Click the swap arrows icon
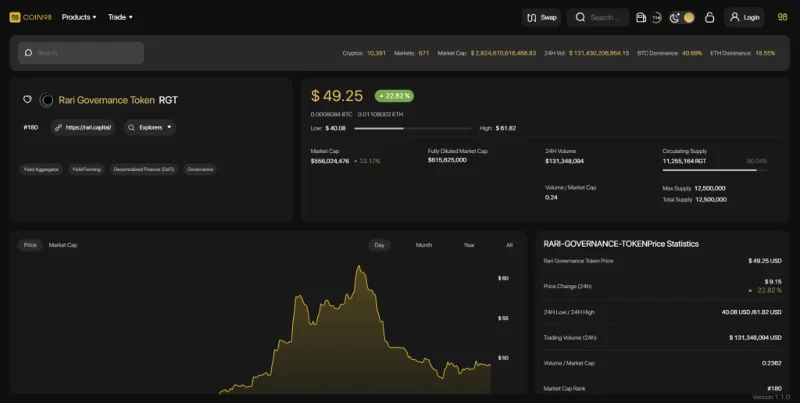Image resolution: width=800 pixels, height=403 pixels. pos(531,17)
